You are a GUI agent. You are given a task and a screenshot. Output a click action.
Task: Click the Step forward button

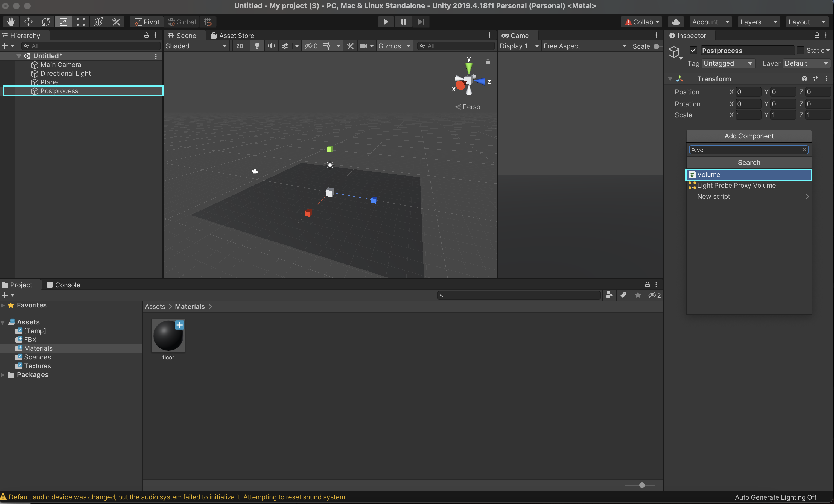(x=421, y=22)
